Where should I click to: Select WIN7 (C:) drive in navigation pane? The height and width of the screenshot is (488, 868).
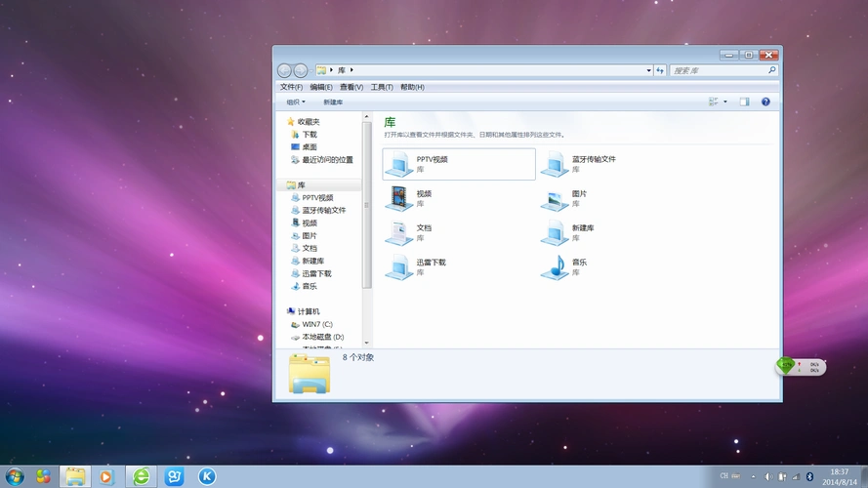(316, 324)
